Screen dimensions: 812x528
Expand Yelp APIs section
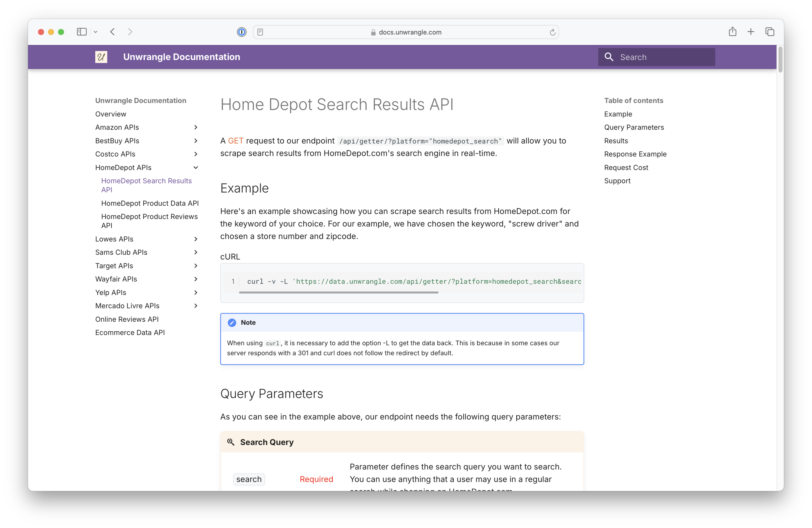pyautogui.click(x=196, y=293)
